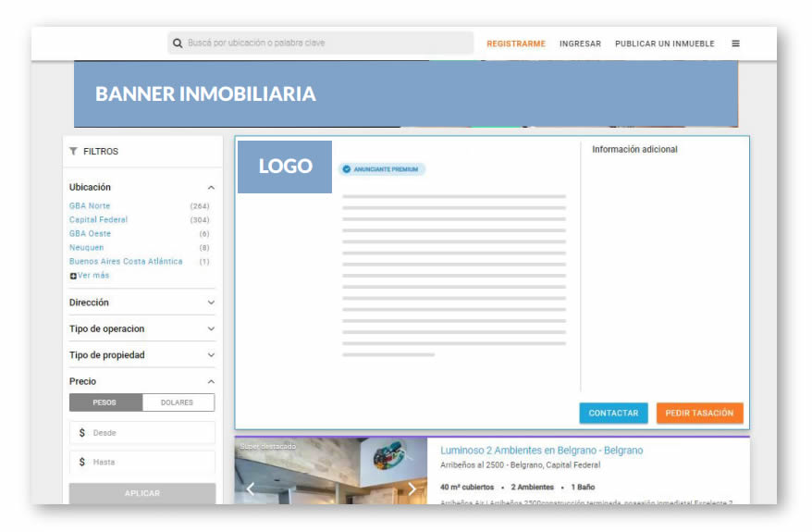Select the PESOS currency toggle
This screenshot has height=532, width=812.
[105, 402]
